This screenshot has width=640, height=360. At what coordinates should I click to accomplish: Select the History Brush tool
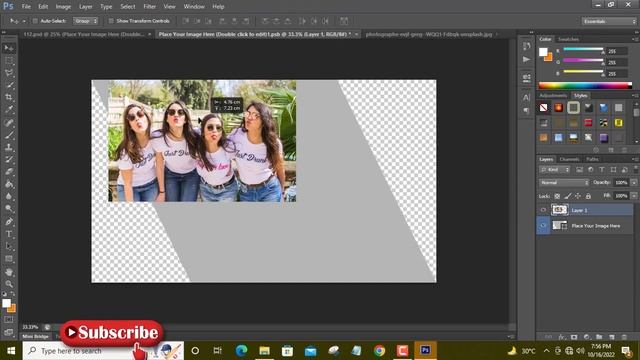[9, 159]
